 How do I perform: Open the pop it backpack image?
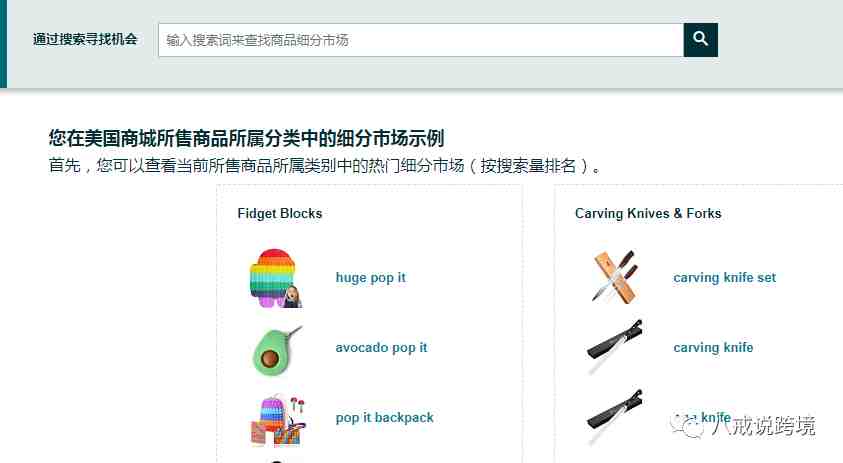click(x=278, y=421)
